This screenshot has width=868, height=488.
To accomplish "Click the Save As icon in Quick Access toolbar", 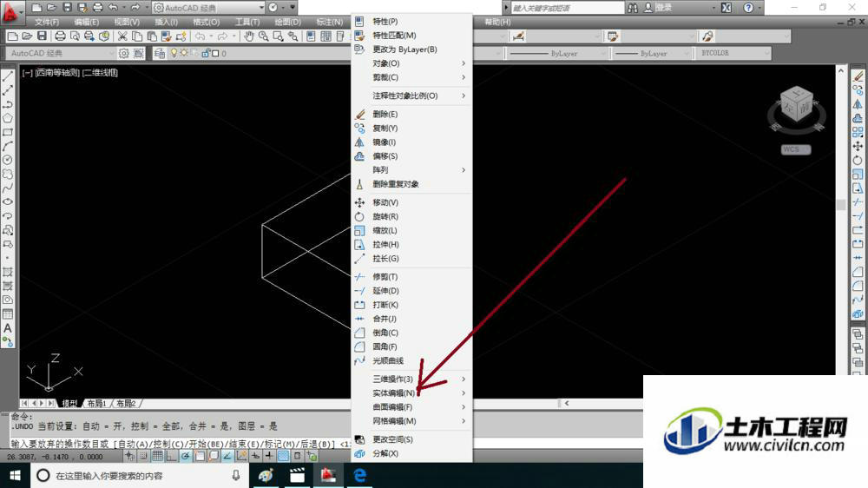I will click(82, 8).
